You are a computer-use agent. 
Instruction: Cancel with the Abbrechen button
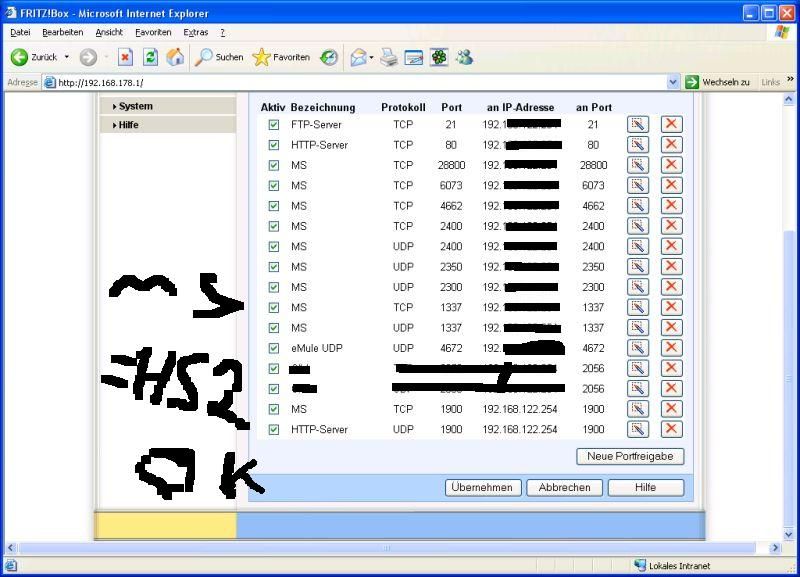[565, 488]
